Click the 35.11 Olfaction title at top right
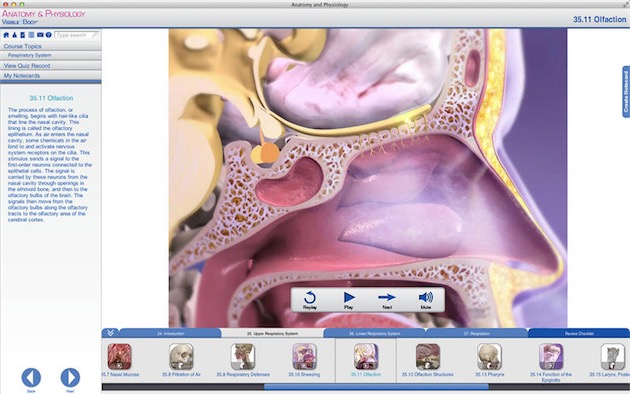The width and height of the screenshot is (630, 394). click(599, 19)
